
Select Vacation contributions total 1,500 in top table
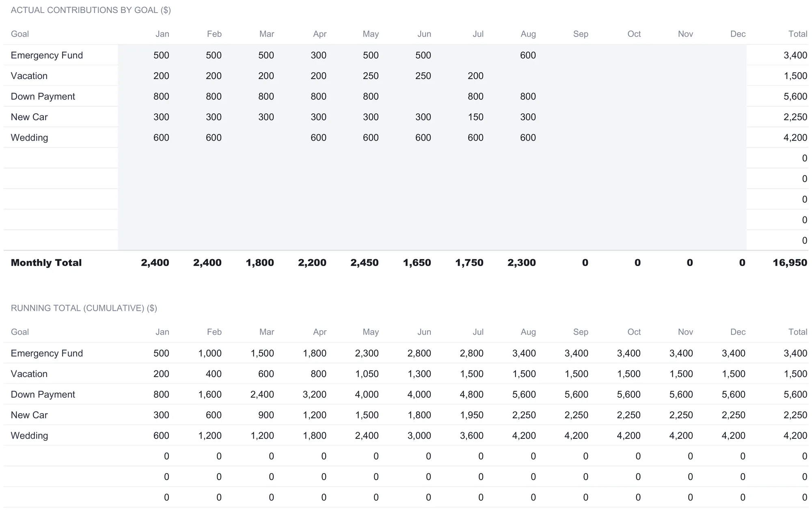point(795,76)
